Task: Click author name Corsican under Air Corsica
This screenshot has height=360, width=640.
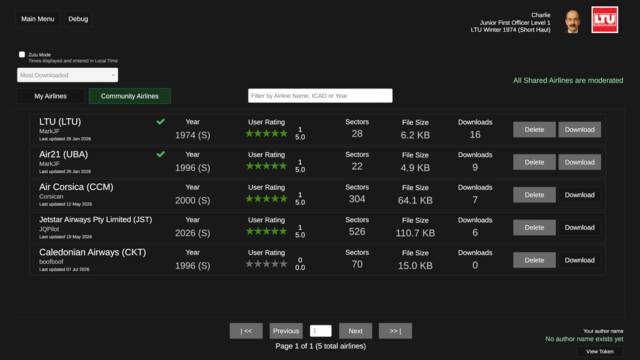Action: [51, 196]
